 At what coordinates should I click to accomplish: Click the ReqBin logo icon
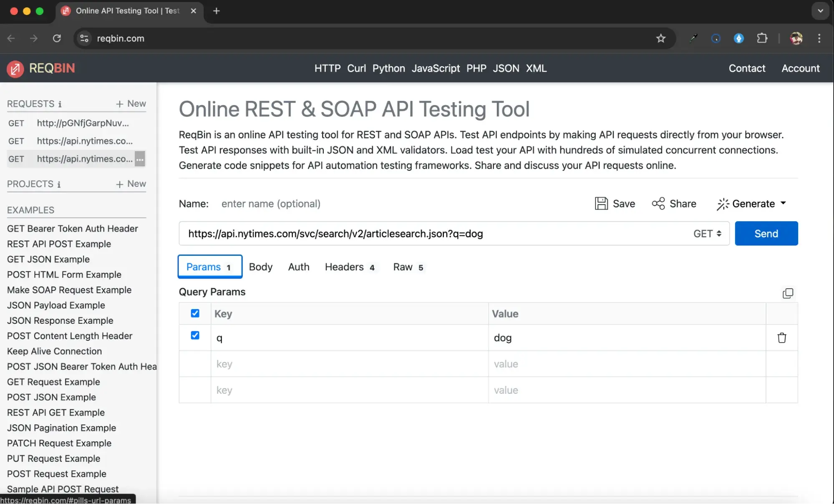tap(15, 69)
